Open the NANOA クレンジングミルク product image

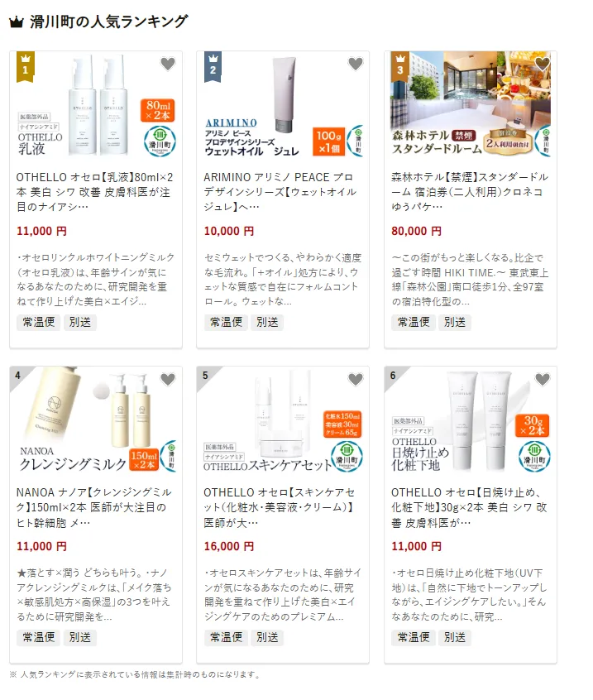coord(96,420)
